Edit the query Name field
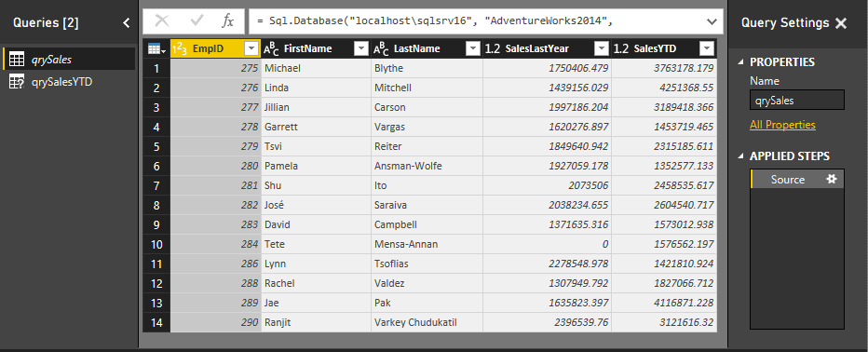The image size is (868, 352). [x=797, y=101]
